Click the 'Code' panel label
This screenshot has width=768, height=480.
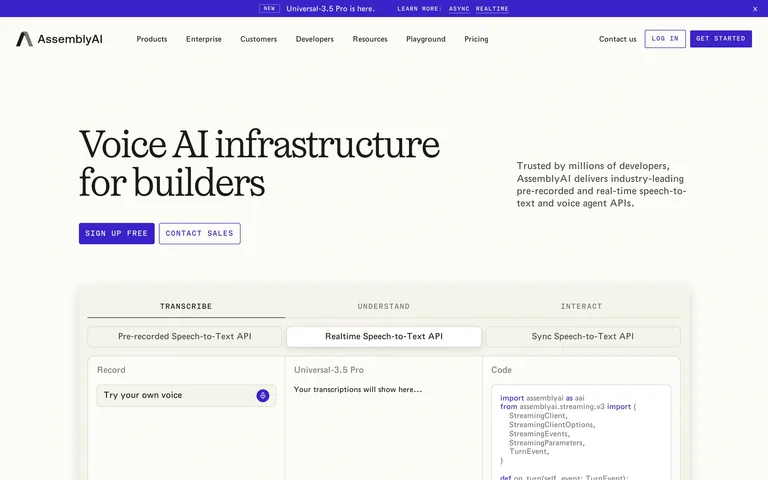point(501,370)
